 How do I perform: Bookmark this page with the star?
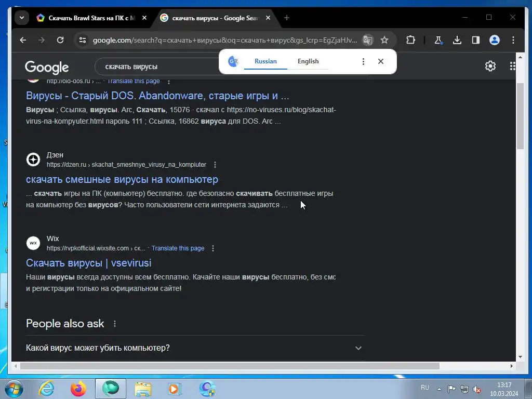click(384, 40)
